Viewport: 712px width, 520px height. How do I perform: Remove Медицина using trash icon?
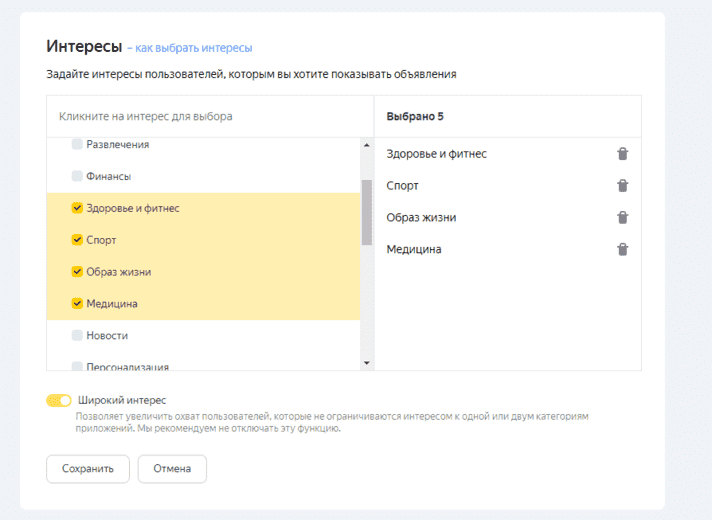pyautogui.click(x=623, y=249)
